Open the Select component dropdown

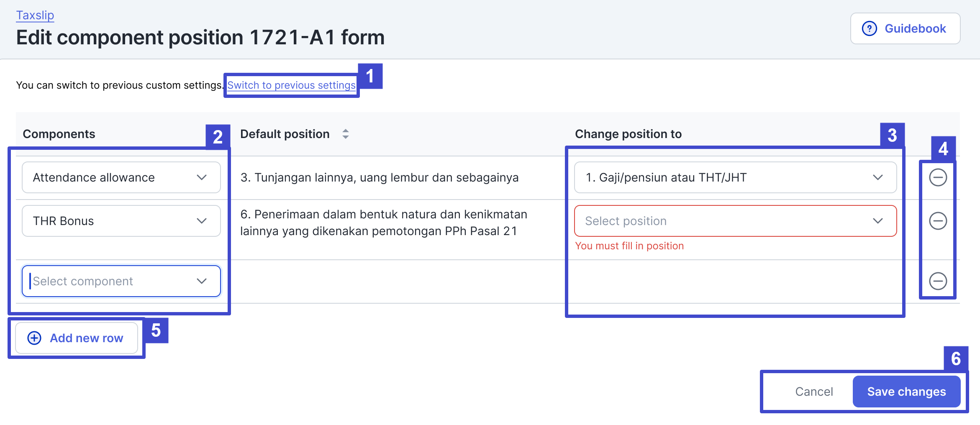[121, 281]
